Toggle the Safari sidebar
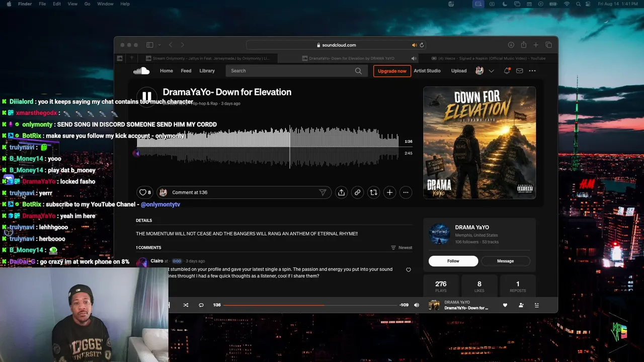This screenshot has width=644, height=362. [x=149, y=45]
